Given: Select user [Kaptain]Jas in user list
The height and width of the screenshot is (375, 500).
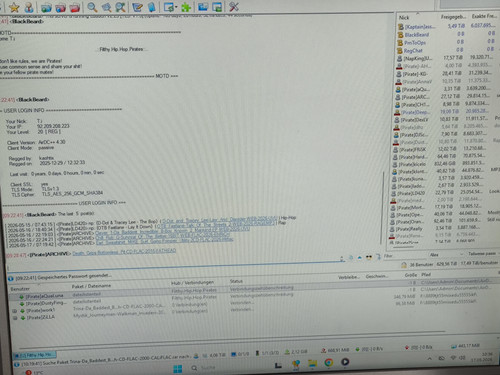Looking at the screenshot, I should tap(447, 26).
